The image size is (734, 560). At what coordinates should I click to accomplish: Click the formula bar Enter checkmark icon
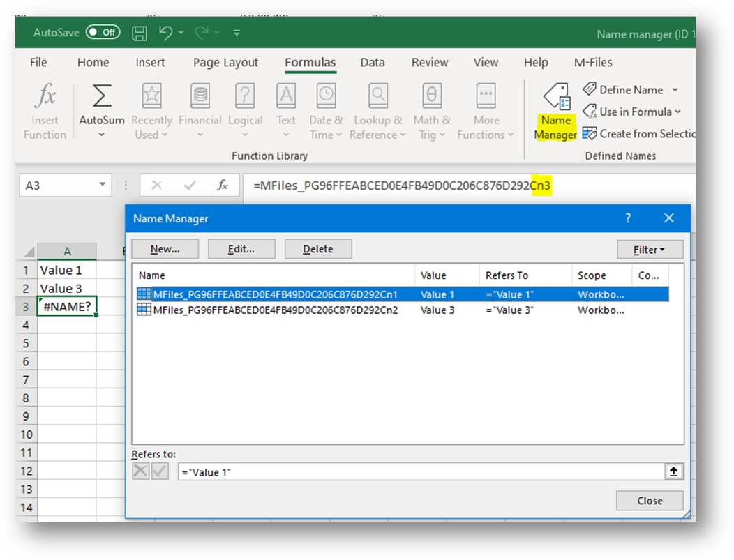click(x=190, y=186)
